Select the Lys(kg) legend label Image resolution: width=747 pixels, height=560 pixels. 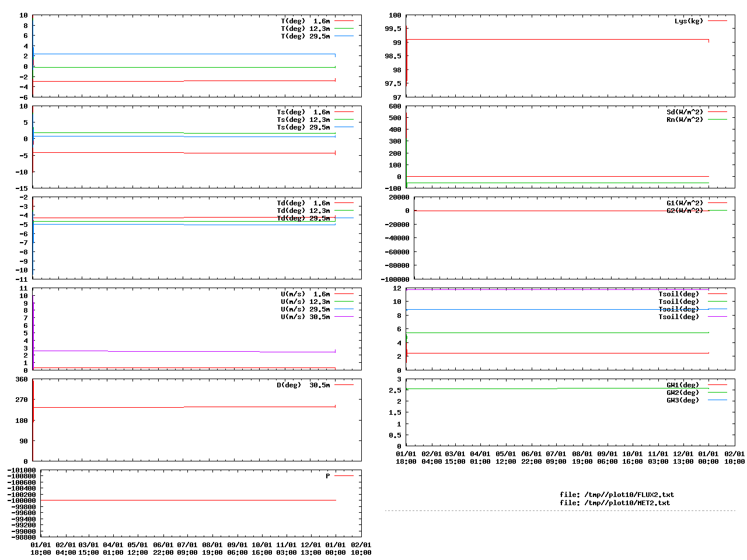[x=689, y=21]
